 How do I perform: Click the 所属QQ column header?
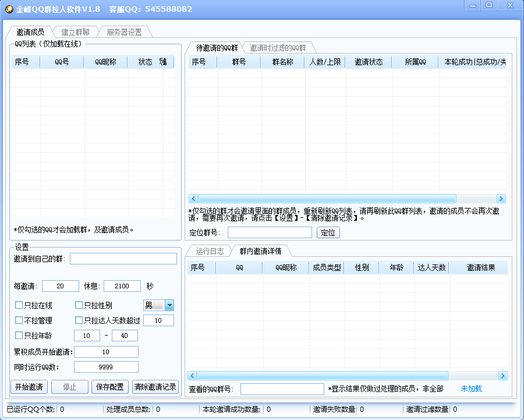pyautogui.click(x=415, y=62)
